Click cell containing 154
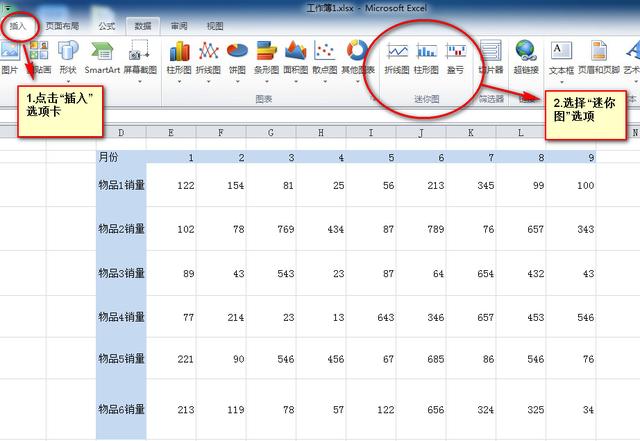This screenshot has width=640, height=441. coord(221,185)
